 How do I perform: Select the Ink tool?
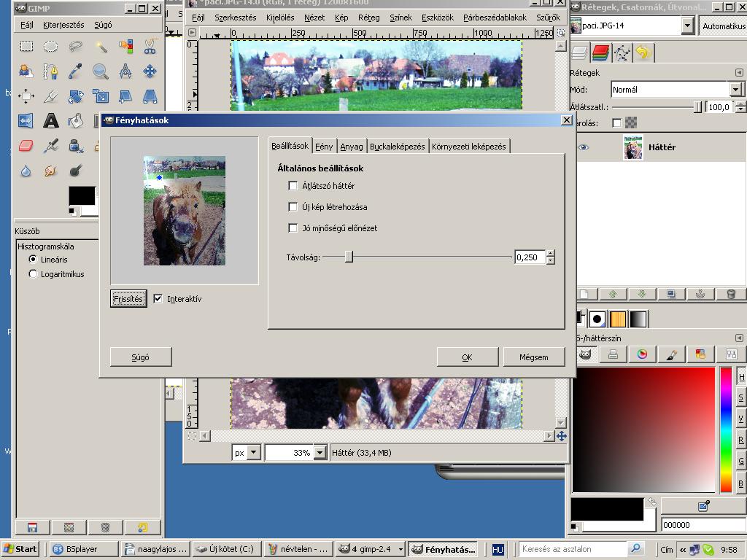(x=75, y=146)
